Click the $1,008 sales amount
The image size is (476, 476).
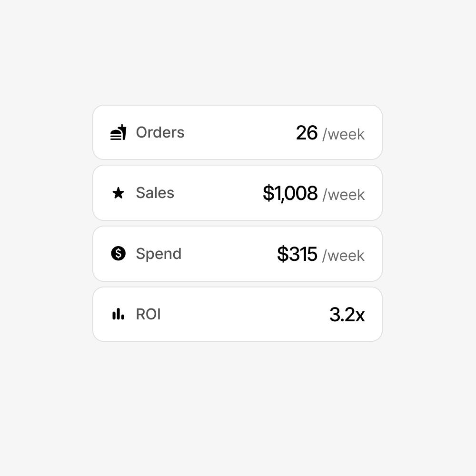pyautogui.click(x=290, y=193)
